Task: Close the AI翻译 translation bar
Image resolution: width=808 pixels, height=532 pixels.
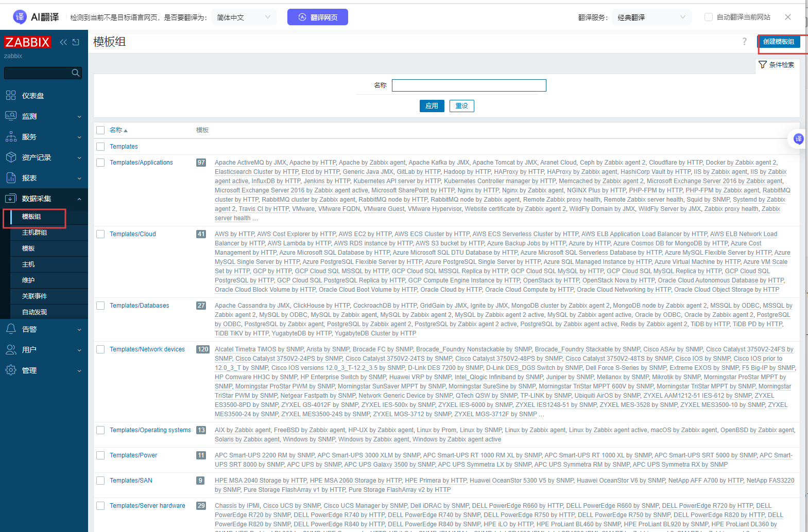Action: point(788,17)
